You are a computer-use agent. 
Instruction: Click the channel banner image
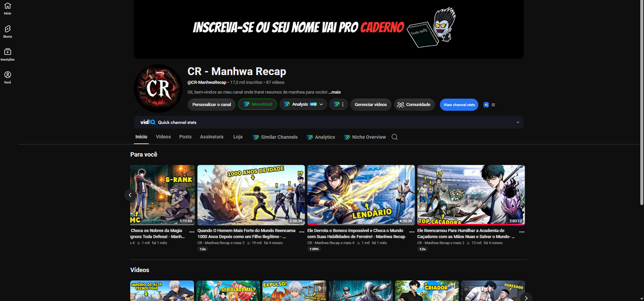click(x=329, y=29)
